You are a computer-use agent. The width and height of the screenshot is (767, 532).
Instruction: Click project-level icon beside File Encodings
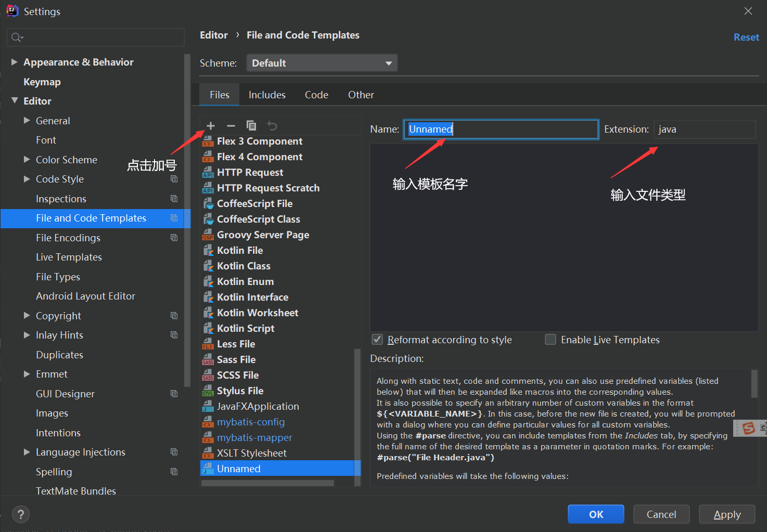(x=174, y=238)
